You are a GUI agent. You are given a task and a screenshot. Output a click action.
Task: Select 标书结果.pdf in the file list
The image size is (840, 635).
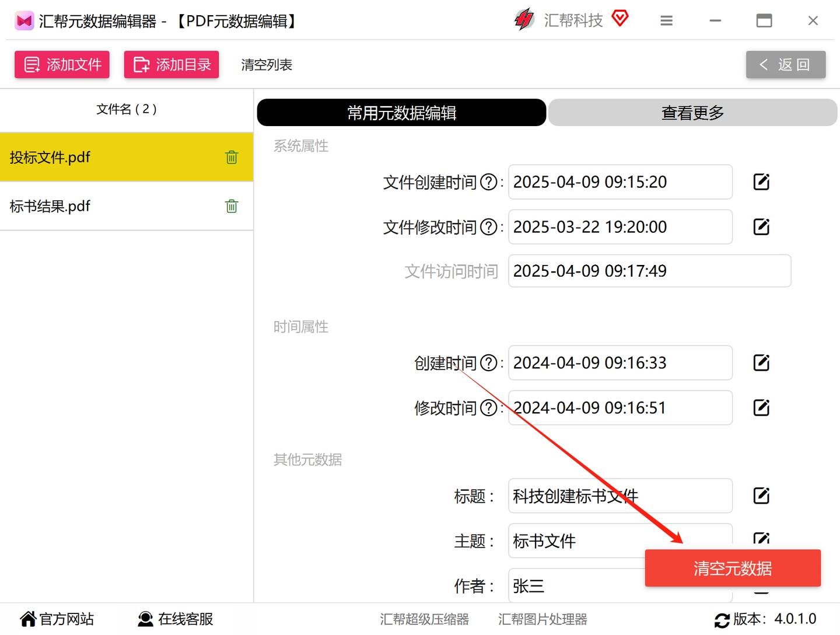point(127,206)
